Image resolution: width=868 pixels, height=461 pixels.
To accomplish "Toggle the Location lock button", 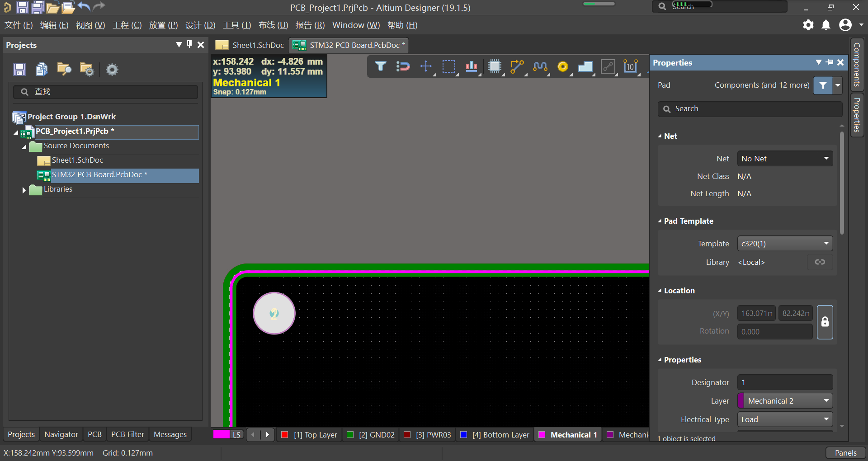I will pos(825,322).
